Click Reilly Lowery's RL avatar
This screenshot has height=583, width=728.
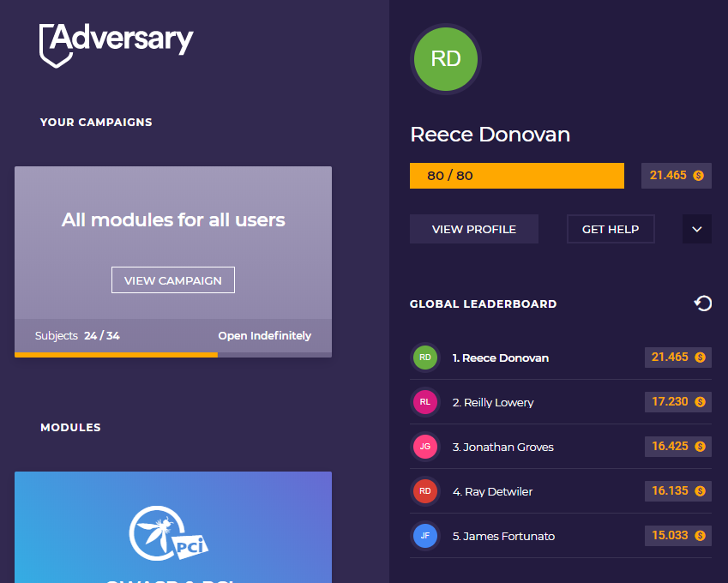(425, 402)
